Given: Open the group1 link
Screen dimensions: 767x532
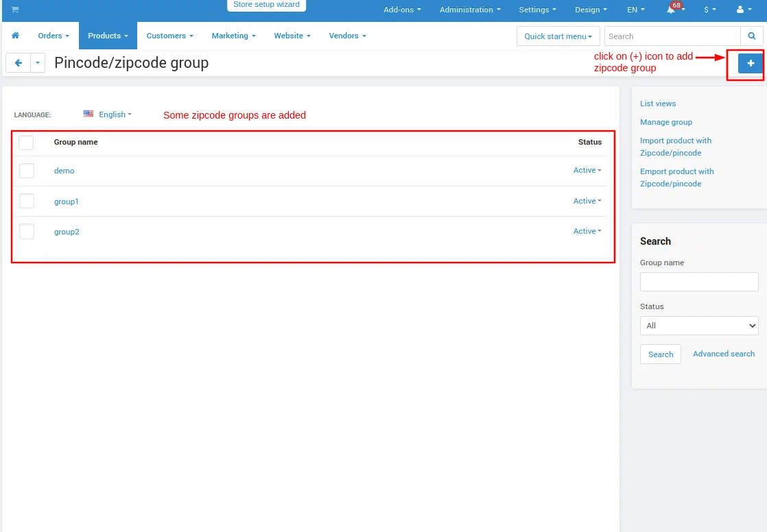Looking at the screenshot, I should (66, 202).
